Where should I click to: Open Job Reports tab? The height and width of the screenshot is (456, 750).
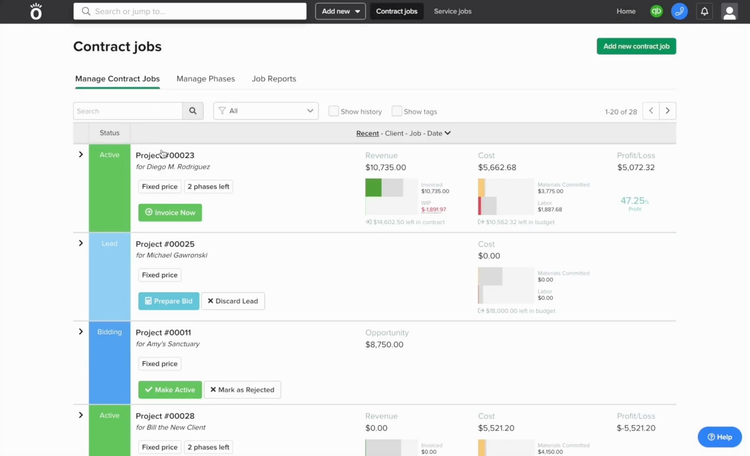pos(274,79)
